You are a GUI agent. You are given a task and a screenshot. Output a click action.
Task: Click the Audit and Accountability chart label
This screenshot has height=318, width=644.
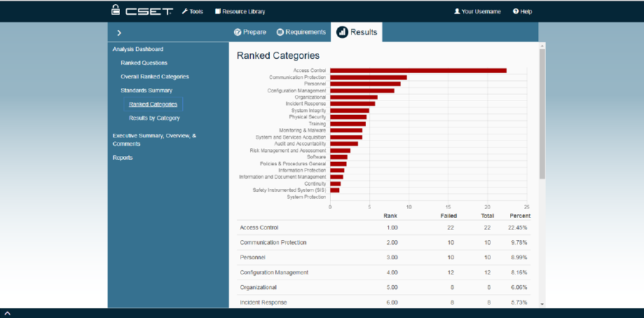coord(300,144)
